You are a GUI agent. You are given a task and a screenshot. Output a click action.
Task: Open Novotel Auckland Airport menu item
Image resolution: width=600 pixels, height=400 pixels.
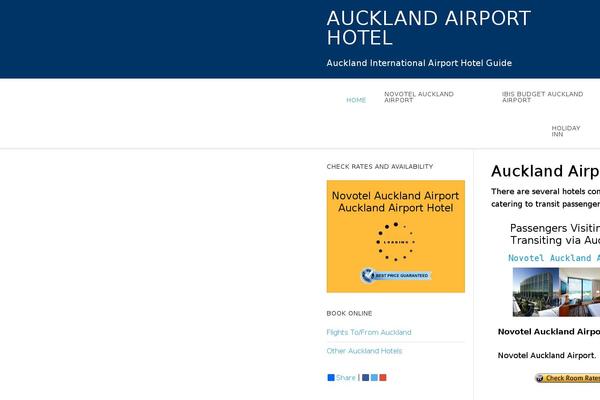418,97
